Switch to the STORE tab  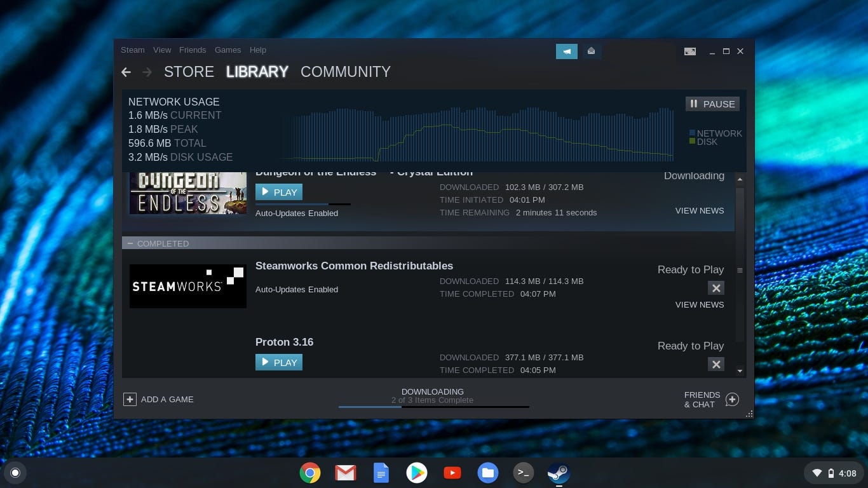point(189,72)
